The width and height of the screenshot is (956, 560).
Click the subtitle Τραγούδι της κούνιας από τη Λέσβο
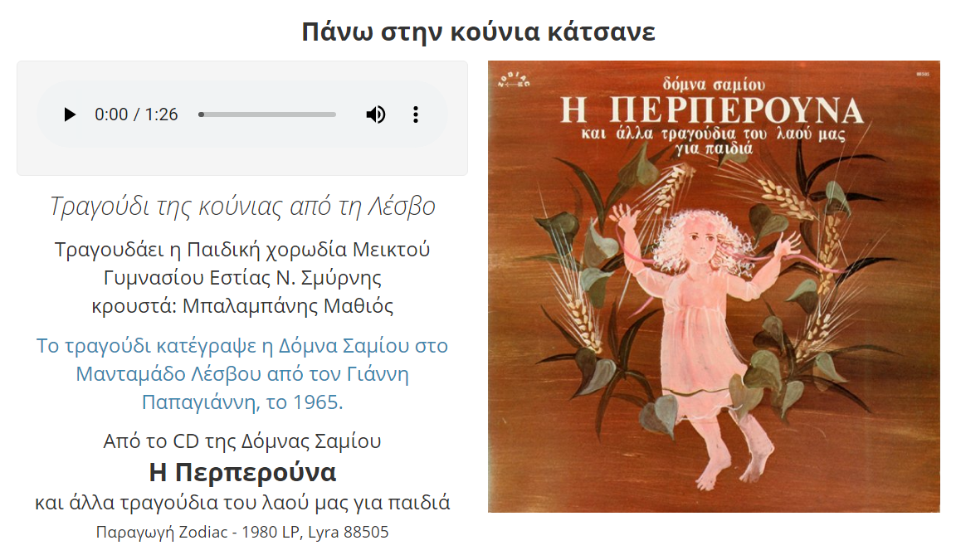242,206
